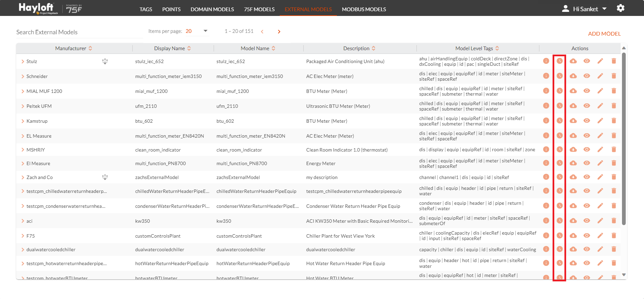Image resolution: width=644 pixels, height=299 pixels.
Task: Edit the Kamstrup model
Action: 600,121
